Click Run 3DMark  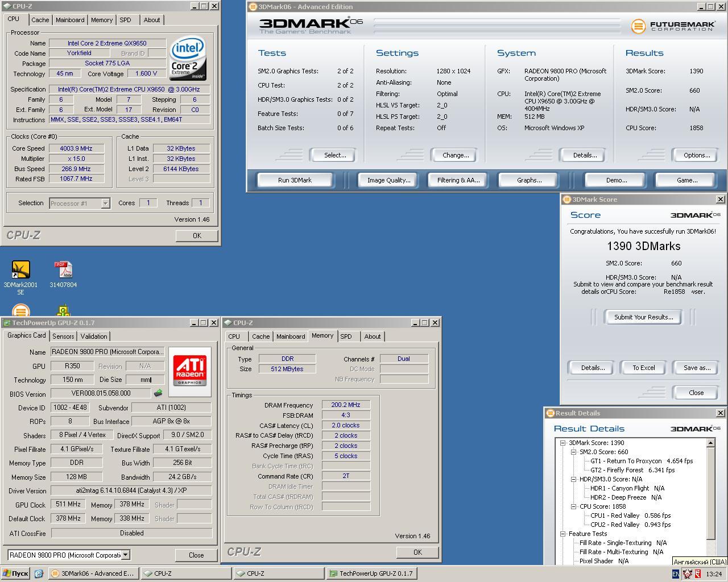(x=295, y=180)
